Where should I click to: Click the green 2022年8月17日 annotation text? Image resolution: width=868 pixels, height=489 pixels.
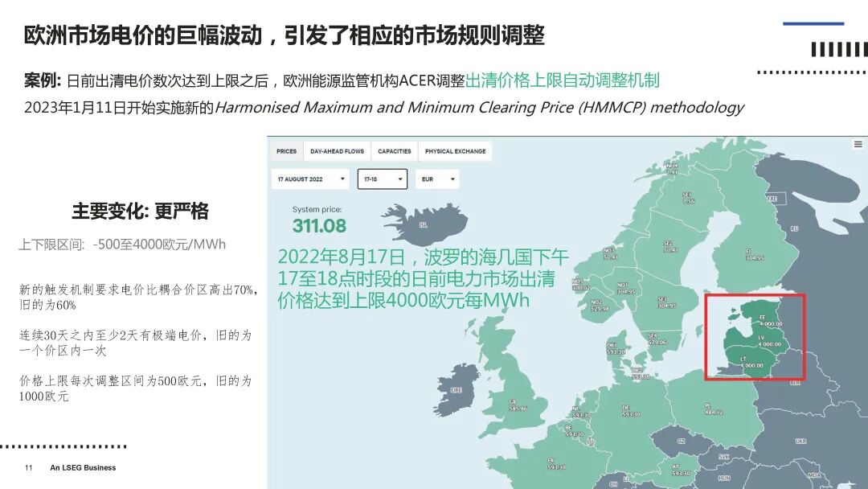(x=423, y=278)
